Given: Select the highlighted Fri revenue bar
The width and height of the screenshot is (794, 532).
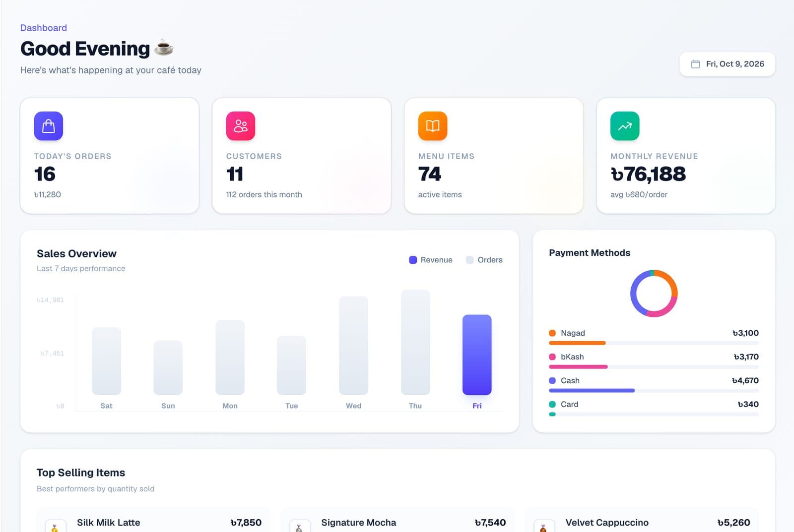Looking at the screenshot, I should pyautogui.click(x=477, y=355).
